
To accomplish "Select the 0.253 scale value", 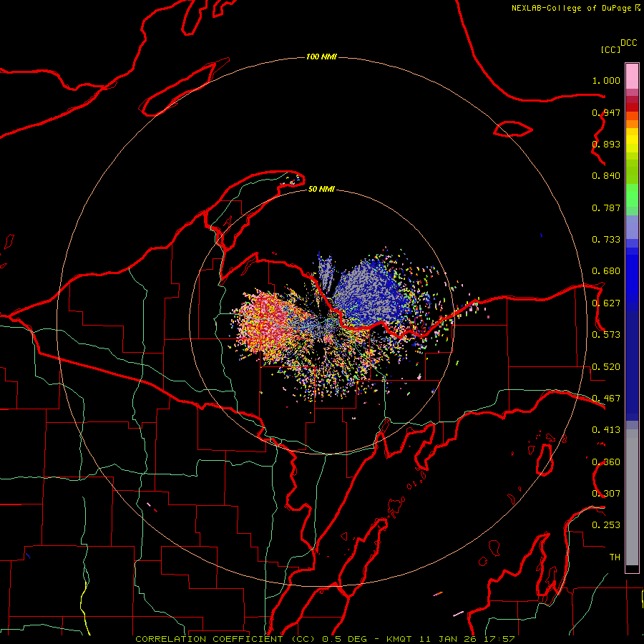I will [x=606, y=525].
